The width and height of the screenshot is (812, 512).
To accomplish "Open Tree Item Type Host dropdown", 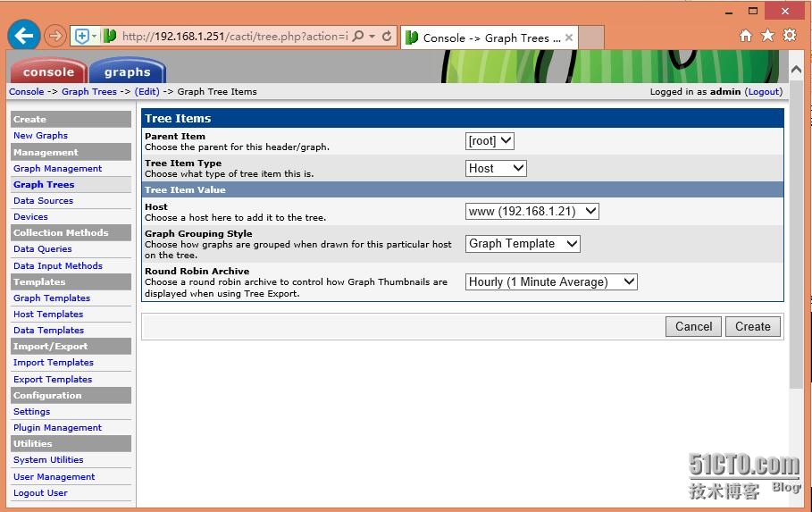I will (496, 168).
